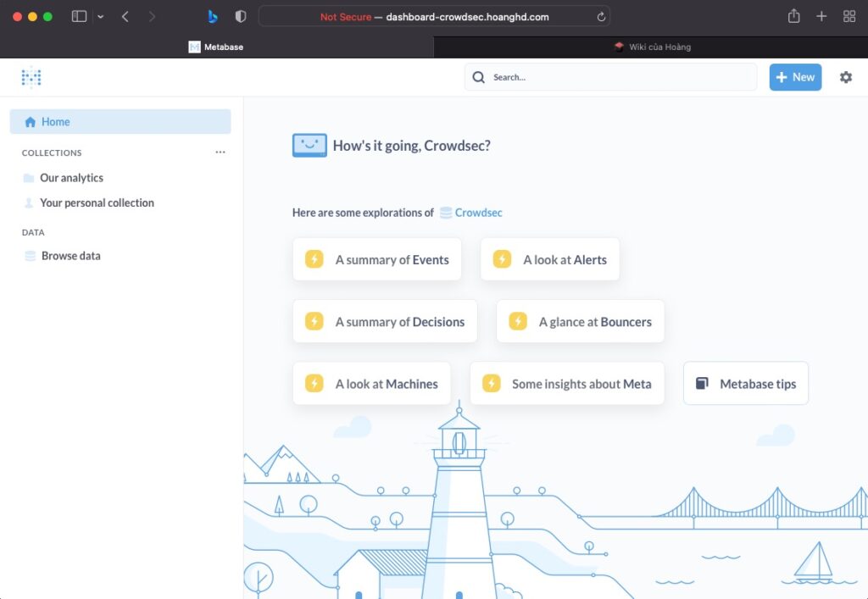Click the magnifier icon in the search bar
Image resolution: width=868 pixels, height=599 pixels.
tap(478, 77)
